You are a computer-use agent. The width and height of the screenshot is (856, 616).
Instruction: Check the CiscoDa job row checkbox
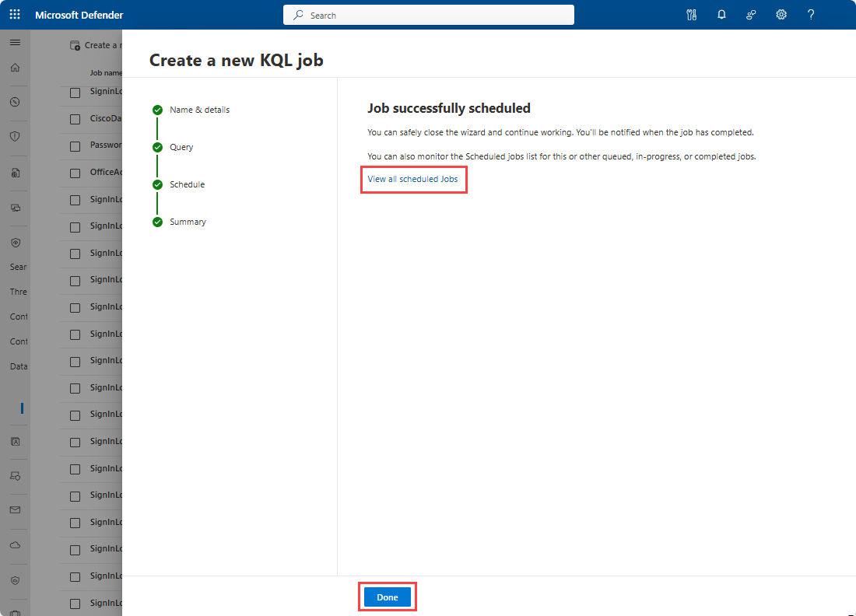point(75,119)
